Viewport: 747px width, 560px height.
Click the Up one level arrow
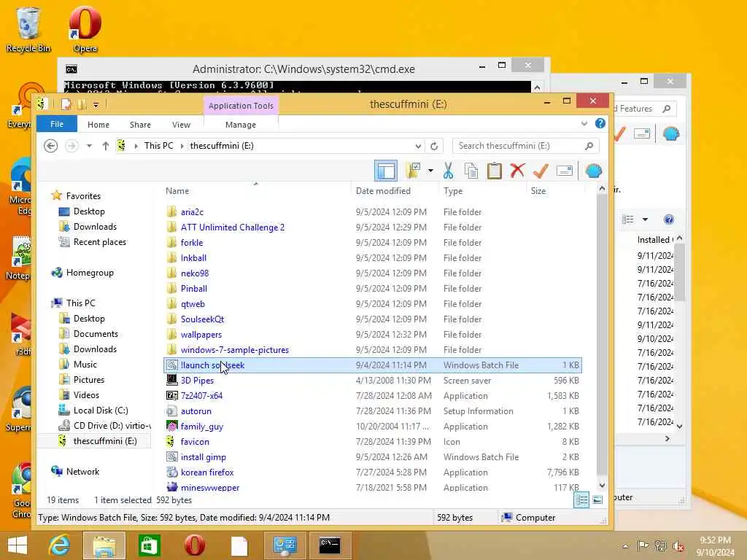[x=105, y=146]
